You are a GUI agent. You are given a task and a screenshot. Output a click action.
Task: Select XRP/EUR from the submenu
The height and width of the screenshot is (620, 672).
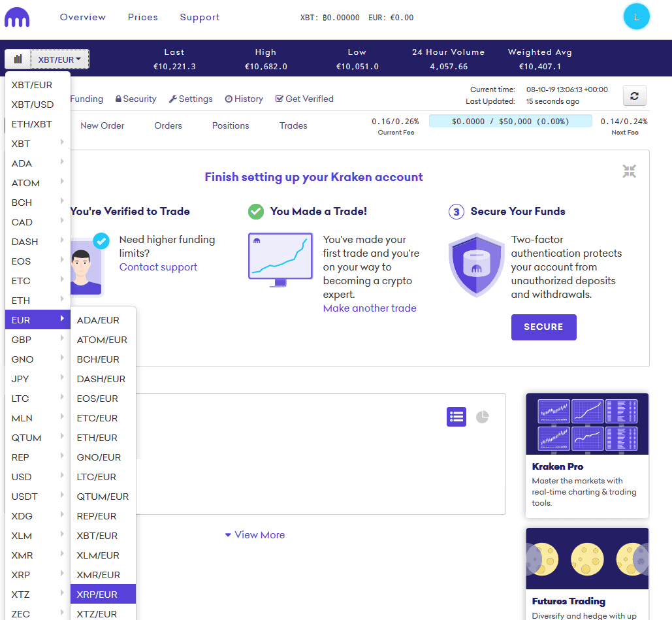[x=103, y=594]
